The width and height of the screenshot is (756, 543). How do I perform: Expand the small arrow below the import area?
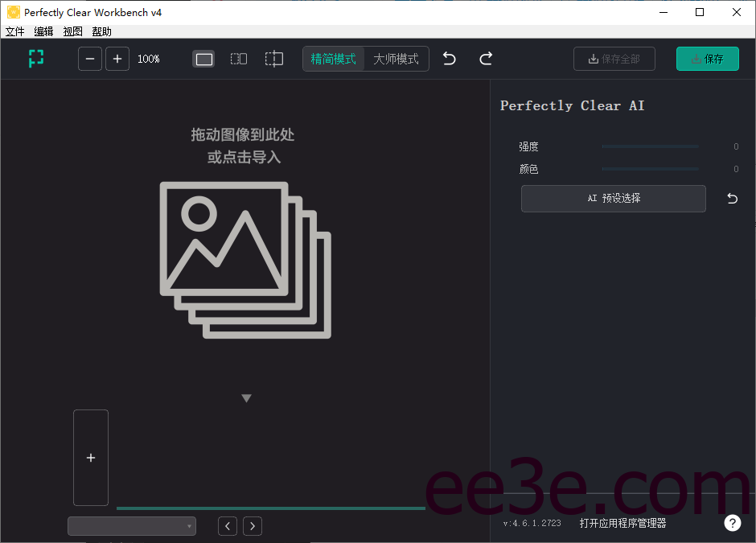point(246,397)
